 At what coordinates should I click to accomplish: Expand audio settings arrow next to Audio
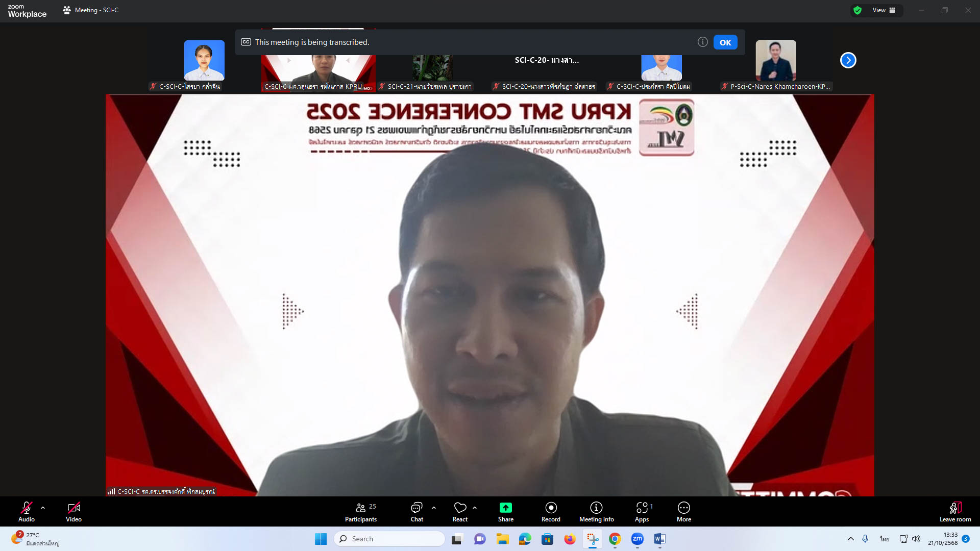tap(43, 508)
